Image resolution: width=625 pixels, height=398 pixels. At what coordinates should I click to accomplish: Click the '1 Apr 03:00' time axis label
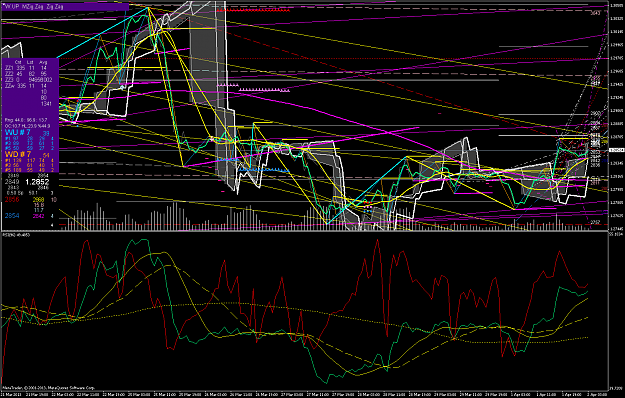point(521,394)
